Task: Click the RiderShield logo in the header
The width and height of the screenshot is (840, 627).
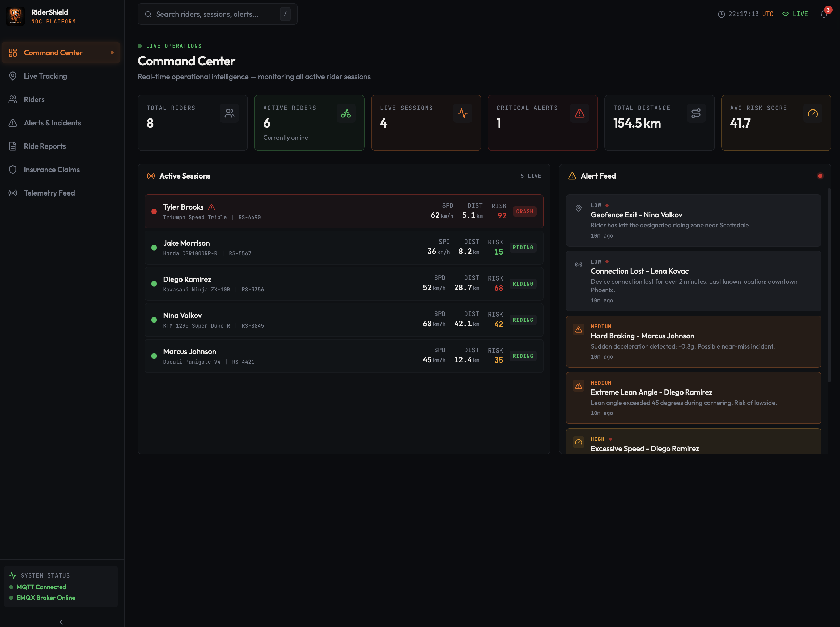Action: click(x=15, y=16)
